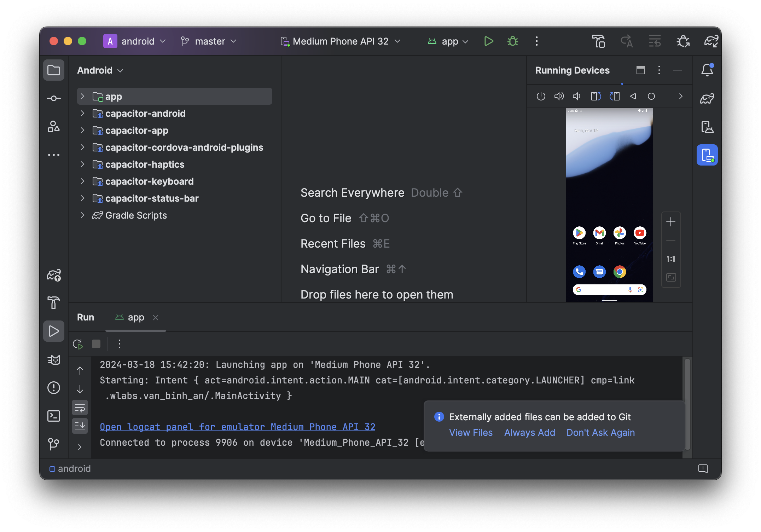
Task: Expand the capacitor-android module
Action: 82,113
